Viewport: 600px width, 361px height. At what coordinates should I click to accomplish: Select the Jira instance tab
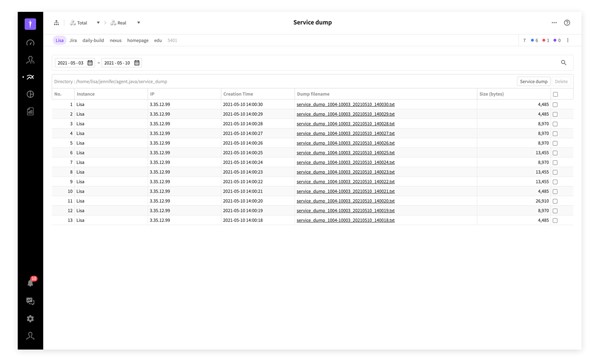73,40
